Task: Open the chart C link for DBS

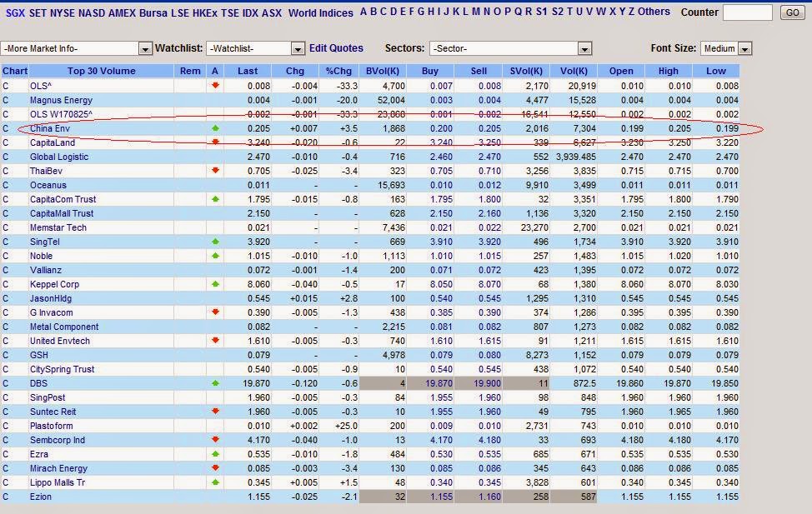Action: (x=6, y=383)
